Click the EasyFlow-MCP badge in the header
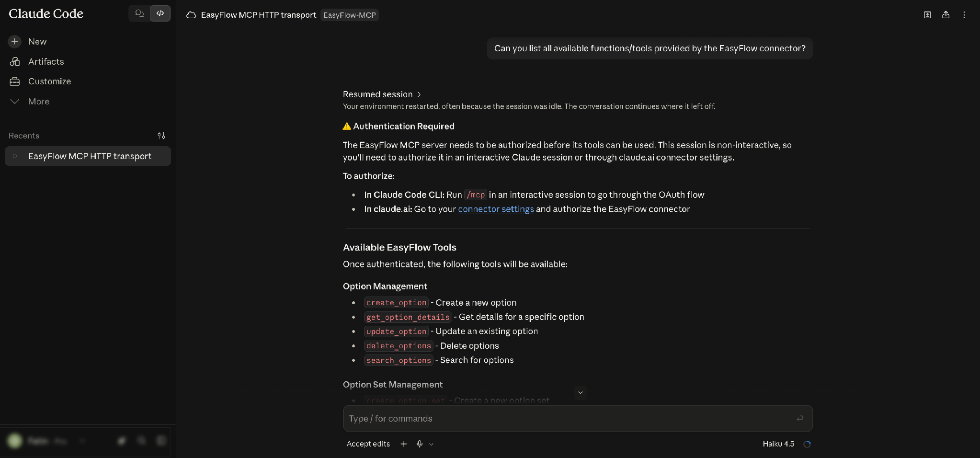 coord(350,15)
